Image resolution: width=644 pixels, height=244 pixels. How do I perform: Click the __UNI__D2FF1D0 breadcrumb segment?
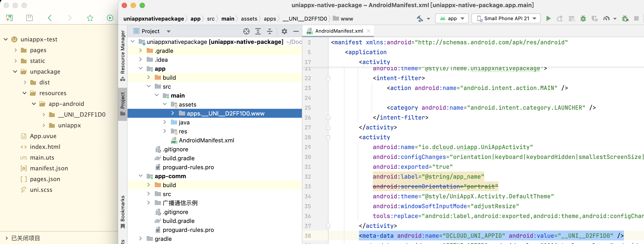(x=305, y=19)
